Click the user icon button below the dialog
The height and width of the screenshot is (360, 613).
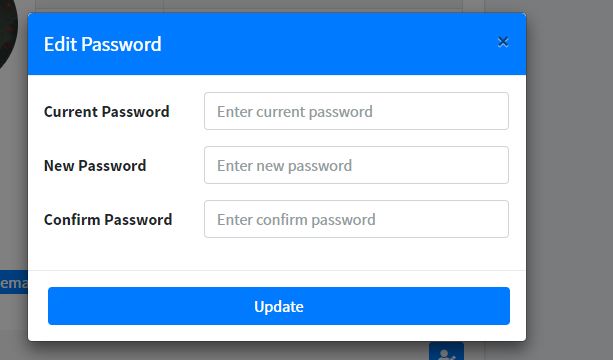click(446, 351)
